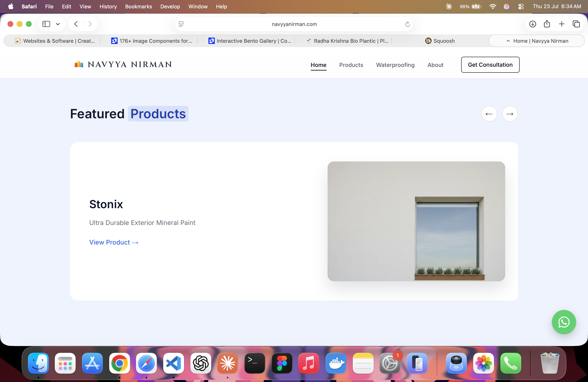This screenshot has height=382, width=588.
Task: Click the Stonix product title
Action: (106, 204)
